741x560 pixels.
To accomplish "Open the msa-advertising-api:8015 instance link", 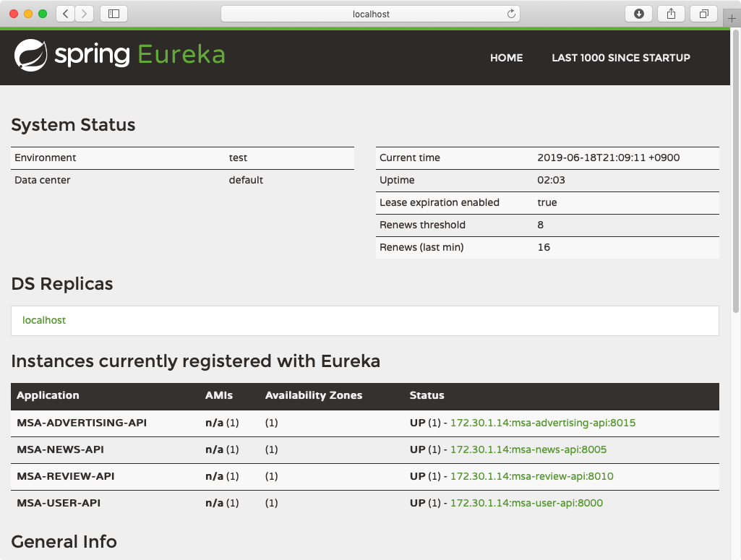I will (x=542, y=423).
